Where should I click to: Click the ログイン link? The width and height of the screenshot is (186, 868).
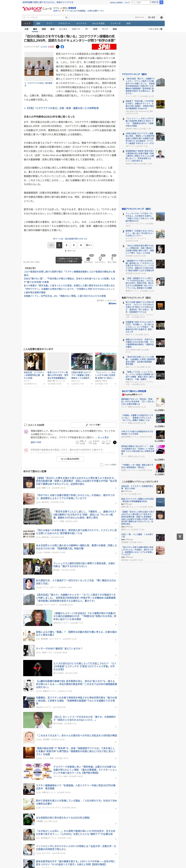tap(57, 11)
